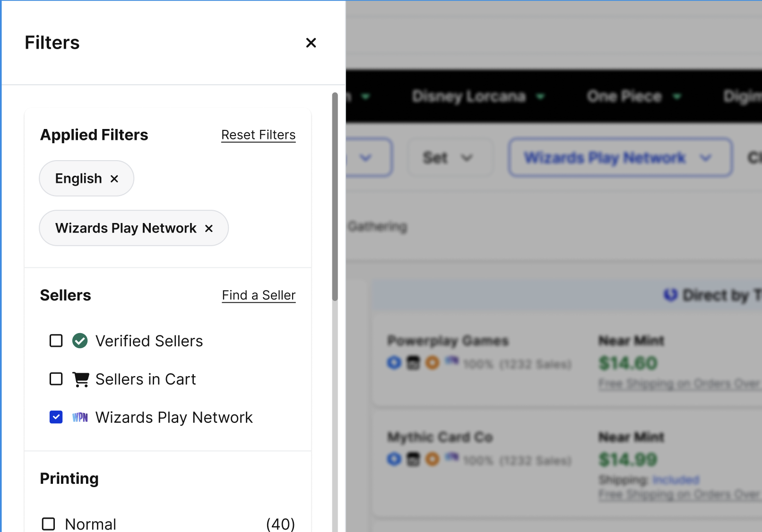Open the Disney Lorcana menu
This screenshot has width=762, height=532.
click(478, 96)
